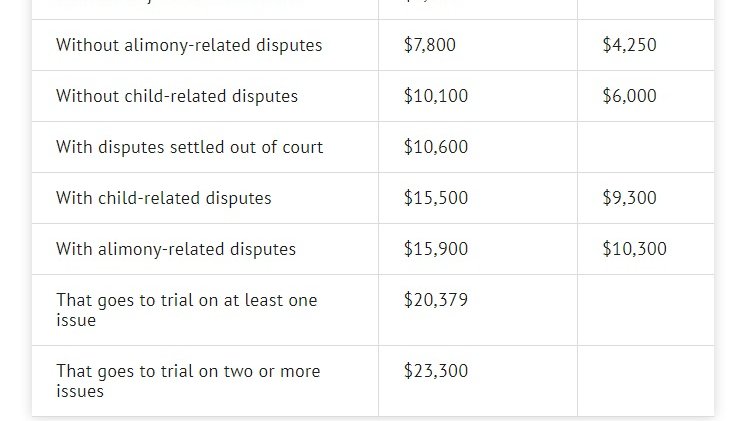Click the "Without alimony-related disputes" row label
Screen dimensions: 746x421
pos(189,45)
